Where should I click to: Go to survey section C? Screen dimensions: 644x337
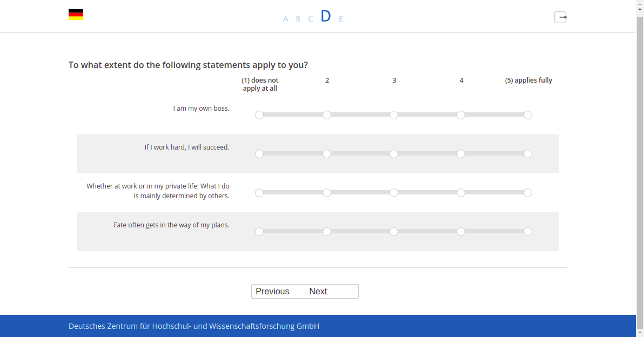click(311, 19)
